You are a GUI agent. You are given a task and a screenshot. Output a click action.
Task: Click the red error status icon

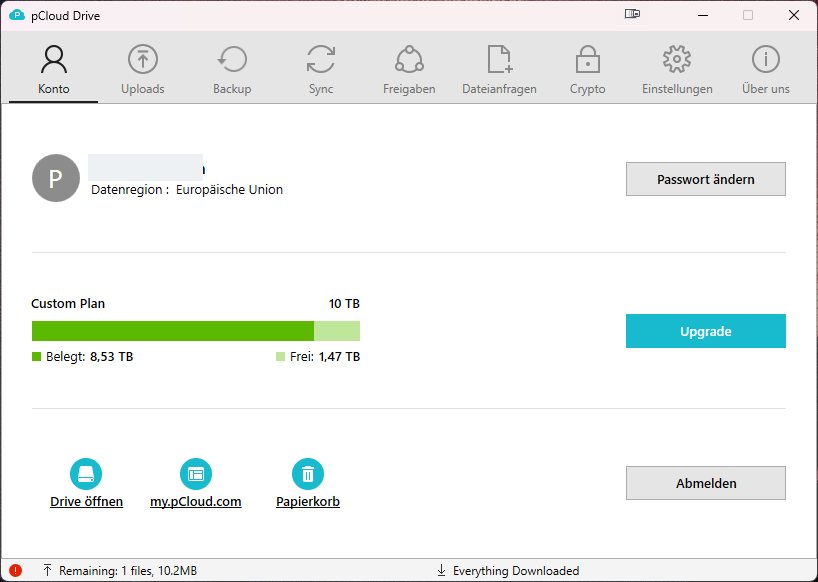pos(16,571)
